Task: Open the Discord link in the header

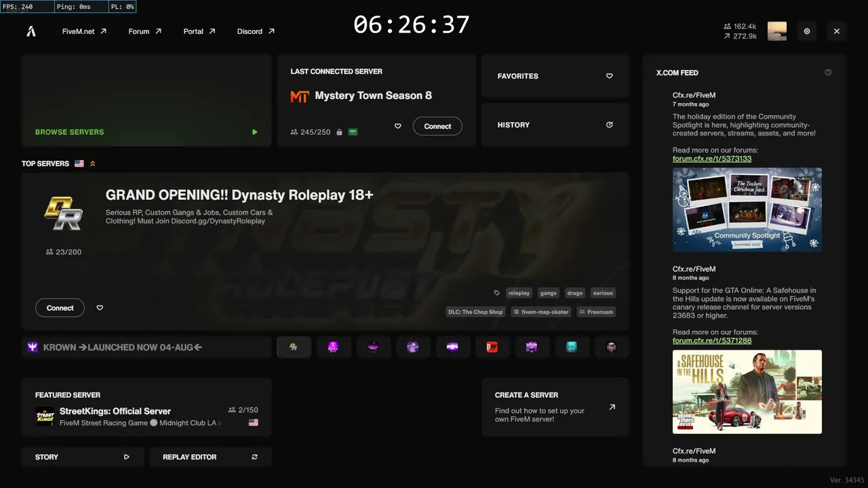Action: (x=256, y=31)
